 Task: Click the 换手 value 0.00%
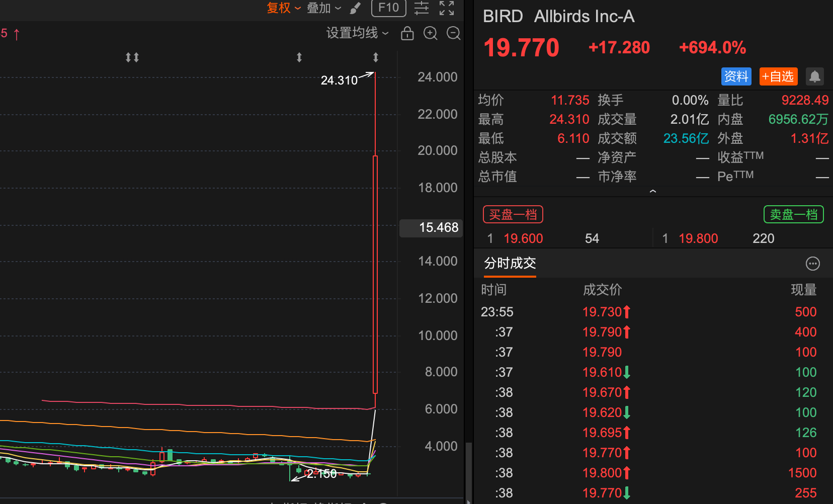coord(690,100)
